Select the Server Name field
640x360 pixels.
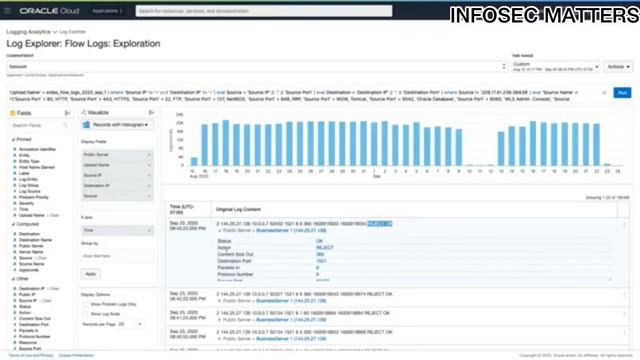31,252
